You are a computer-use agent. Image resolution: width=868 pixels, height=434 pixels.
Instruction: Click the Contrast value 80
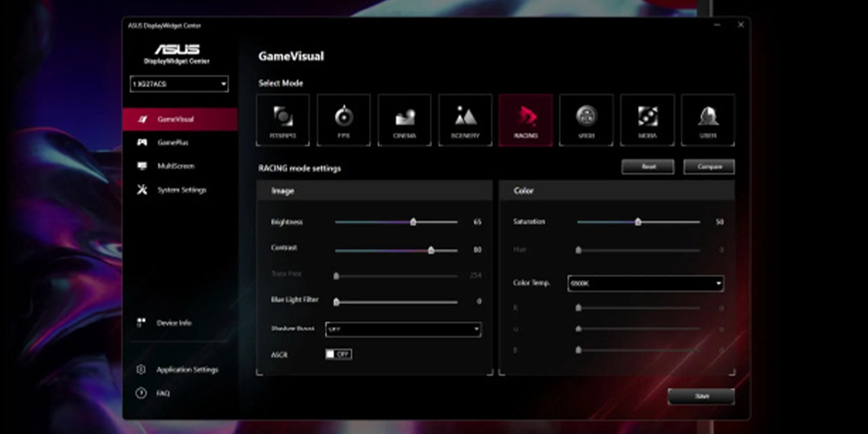click(477, 250)
